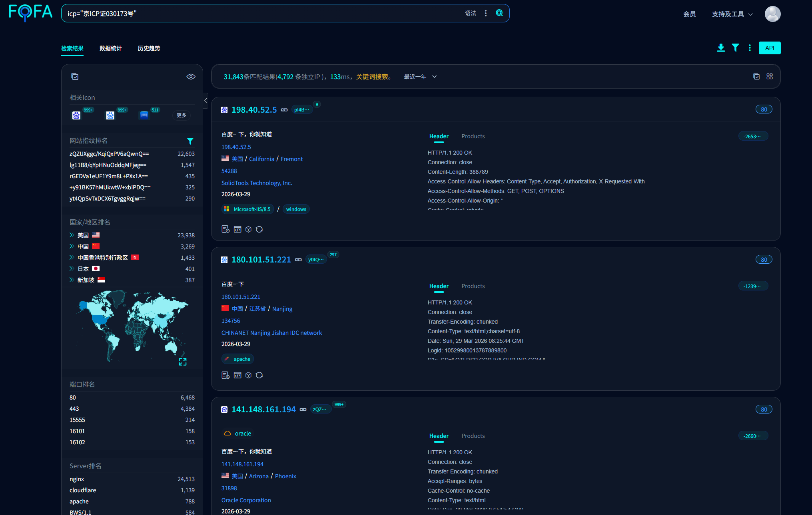View the IP detail report for 180.101.51.221
Viewport: 812px width, 515px height.
[225, 375]
